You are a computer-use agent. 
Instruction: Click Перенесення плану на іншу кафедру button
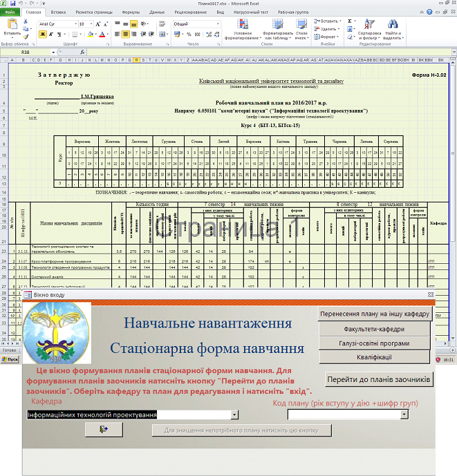point(375,314)
